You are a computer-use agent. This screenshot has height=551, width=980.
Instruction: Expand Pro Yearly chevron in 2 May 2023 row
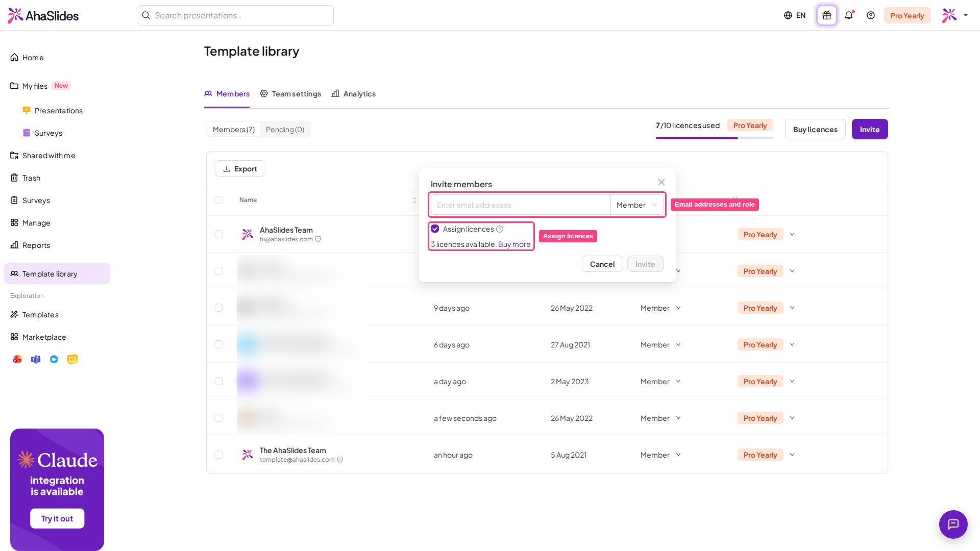pos(792,381)
